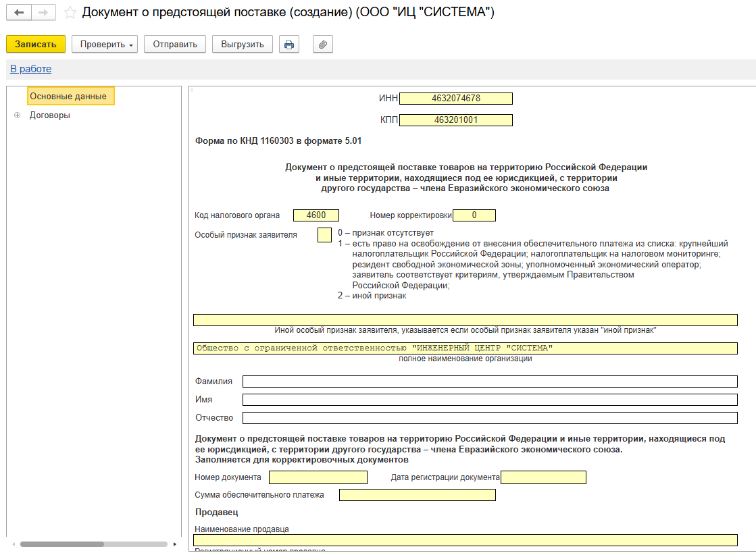Click the Сумма обеспечительного платежа field
Viewport: 756px width, 553px height.
tap(417, 495)
